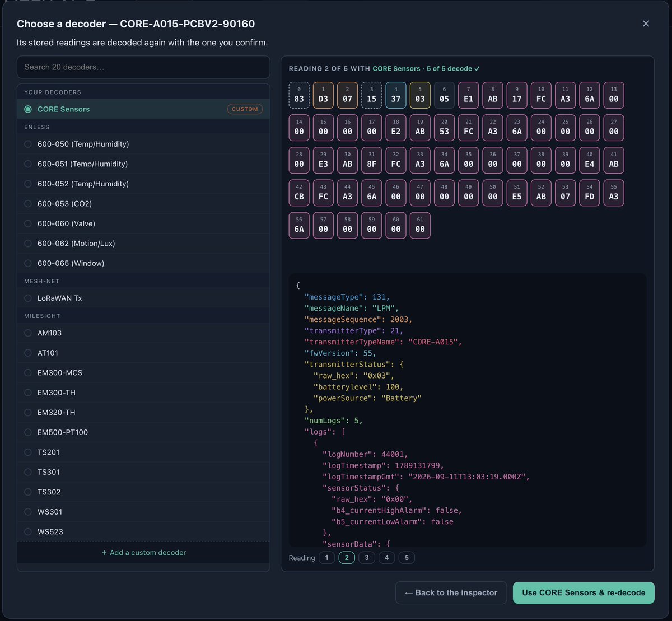Click the "5 of 5 decode" status text

pyautogui.click(x=454, y=68)
